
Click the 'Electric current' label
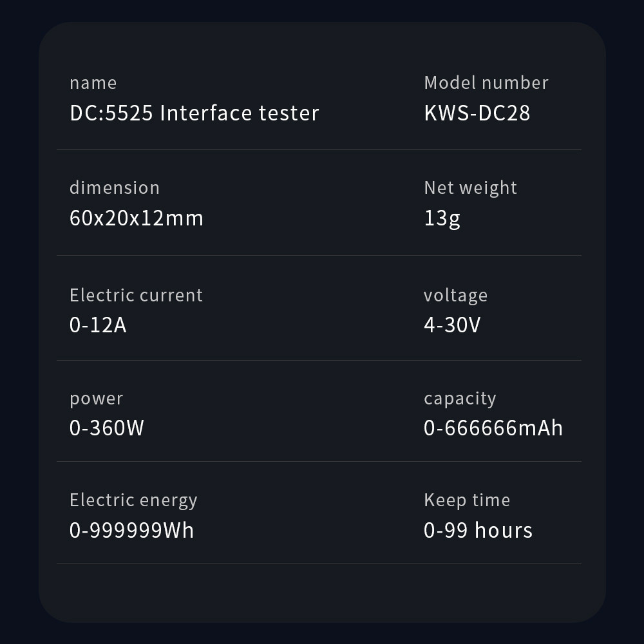[x=136, y=296]
